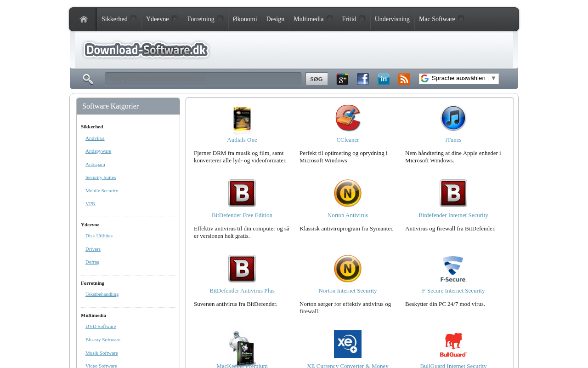This screenshot has width=588, height=368.
Task: Open the RSS feed icon
Action: [404, 79]
